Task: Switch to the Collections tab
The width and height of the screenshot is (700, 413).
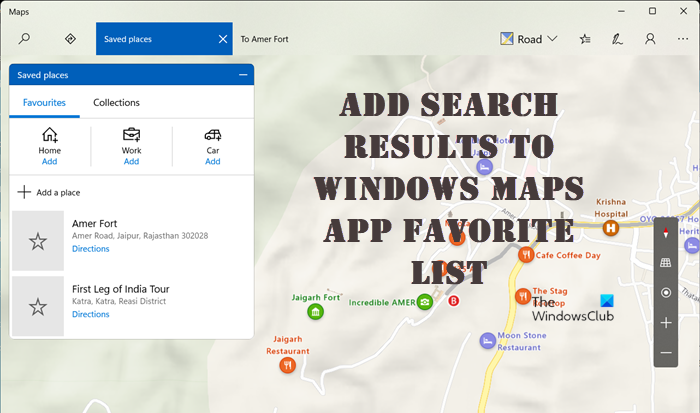Action: tap(116, 102)
